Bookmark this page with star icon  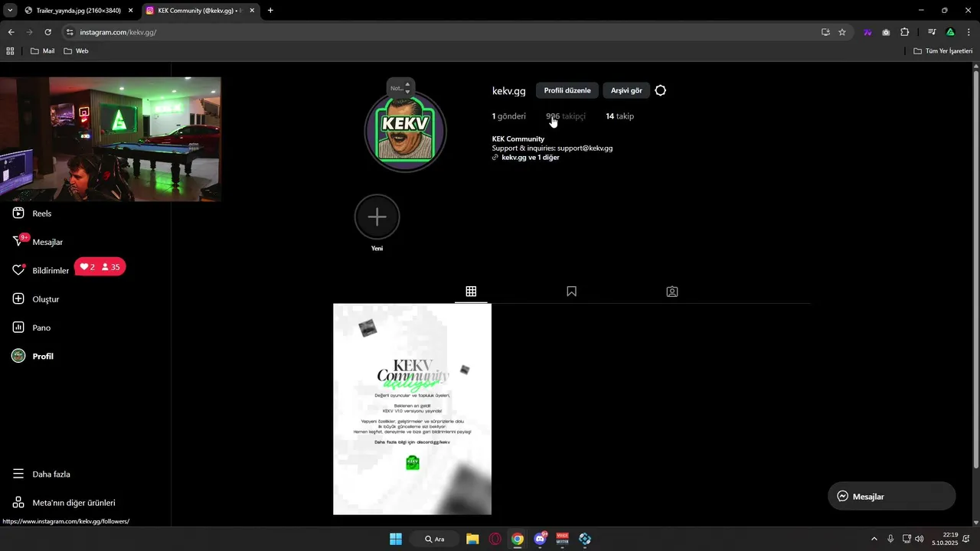[842, 32]
